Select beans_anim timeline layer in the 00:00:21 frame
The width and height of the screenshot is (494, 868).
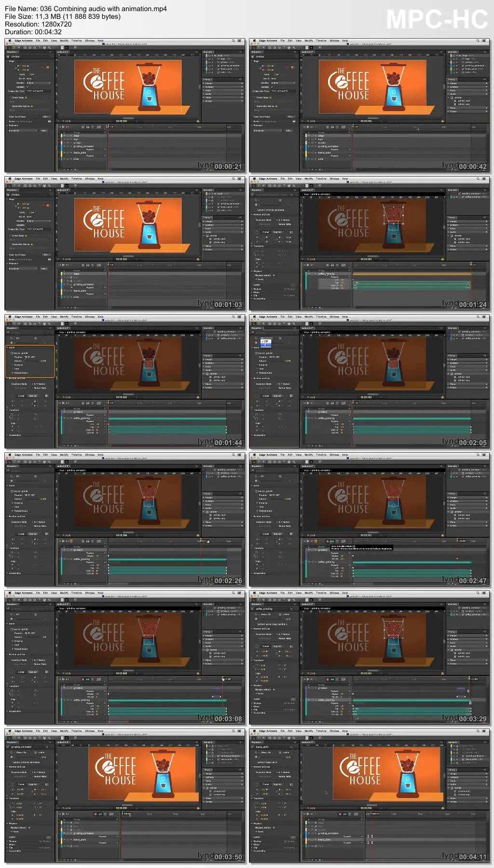point(81,153)
